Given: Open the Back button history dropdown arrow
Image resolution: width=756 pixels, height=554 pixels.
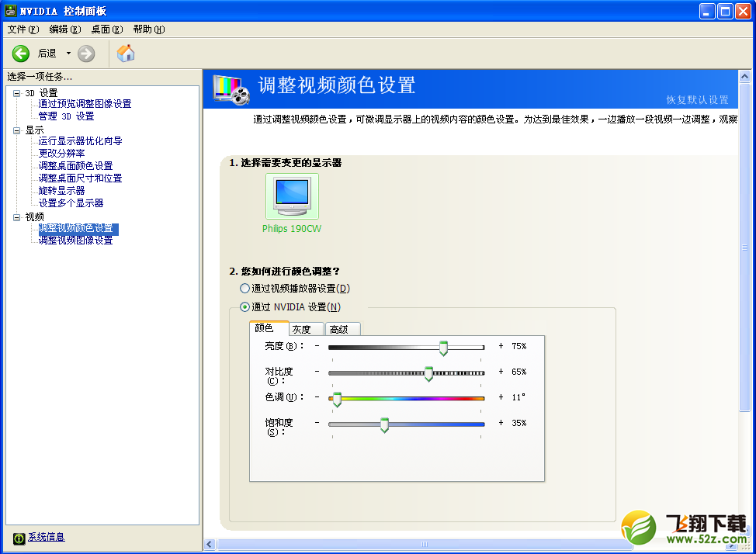Looking at the screenshot, I should [68, 53].
